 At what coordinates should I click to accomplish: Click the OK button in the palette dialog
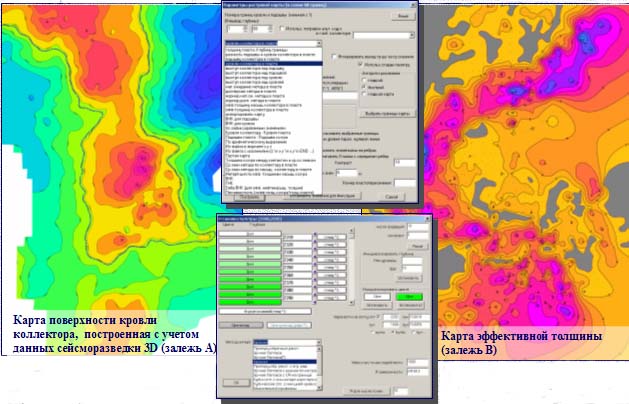click(x=236, y=383)
